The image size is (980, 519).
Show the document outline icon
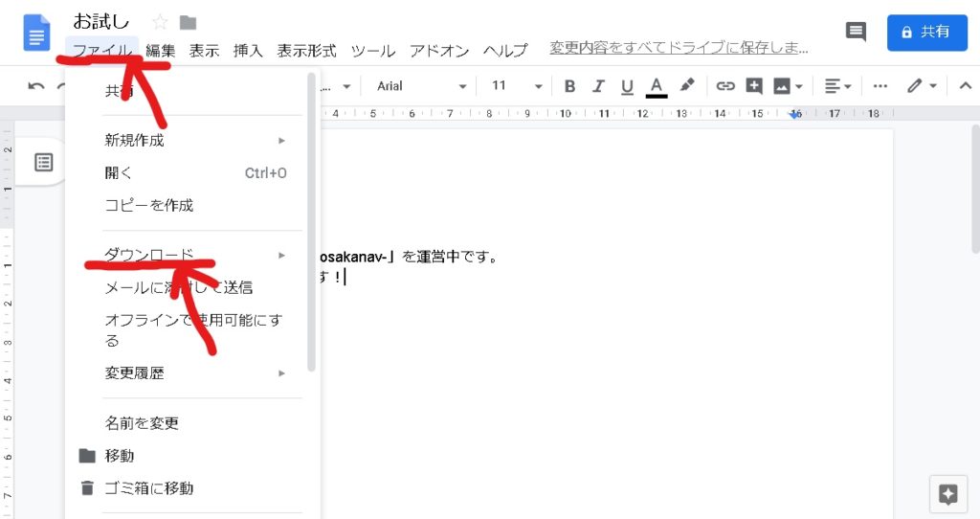pyautogui.click(x=43, y=163)
